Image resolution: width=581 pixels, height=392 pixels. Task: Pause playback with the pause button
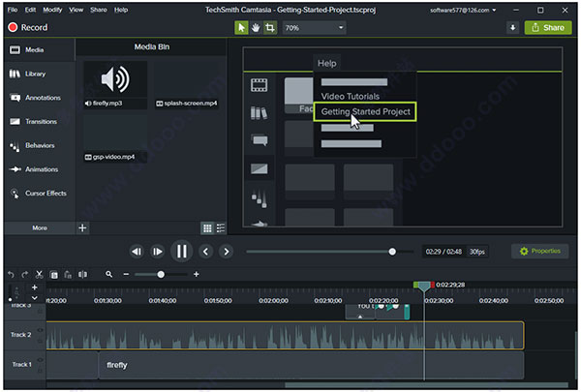point(182,252)
